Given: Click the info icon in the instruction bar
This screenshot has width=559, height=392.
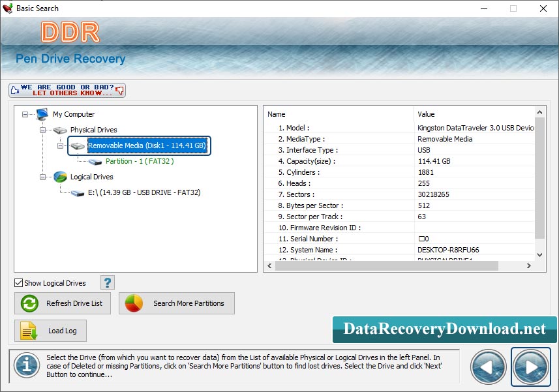Looking at the screenshot, I should pyautogui.click(x=27, y=365).
